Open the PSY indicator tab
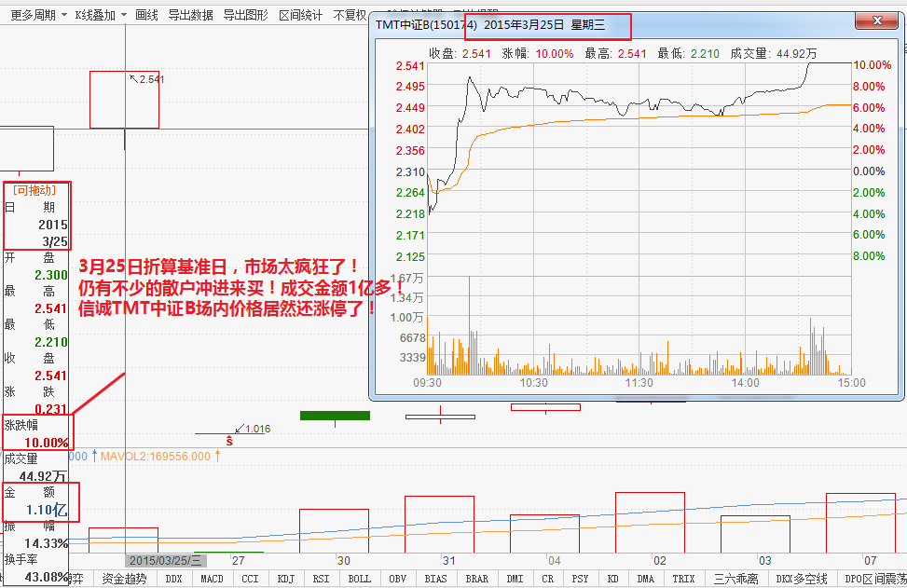 click(580, 579)
